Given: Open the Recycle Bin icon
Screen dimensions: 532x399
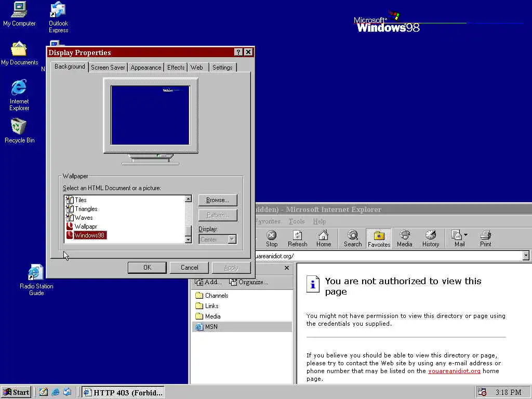Looking at the screenshot, I should [x=19, y=130].
